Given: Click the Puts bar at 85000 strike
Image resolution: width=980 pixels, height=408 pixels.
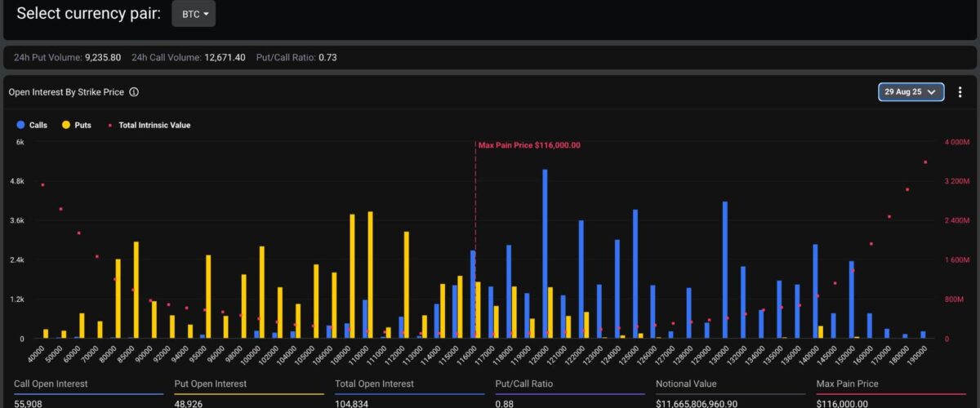Looking at the screenshot, I should pos(136,290).
